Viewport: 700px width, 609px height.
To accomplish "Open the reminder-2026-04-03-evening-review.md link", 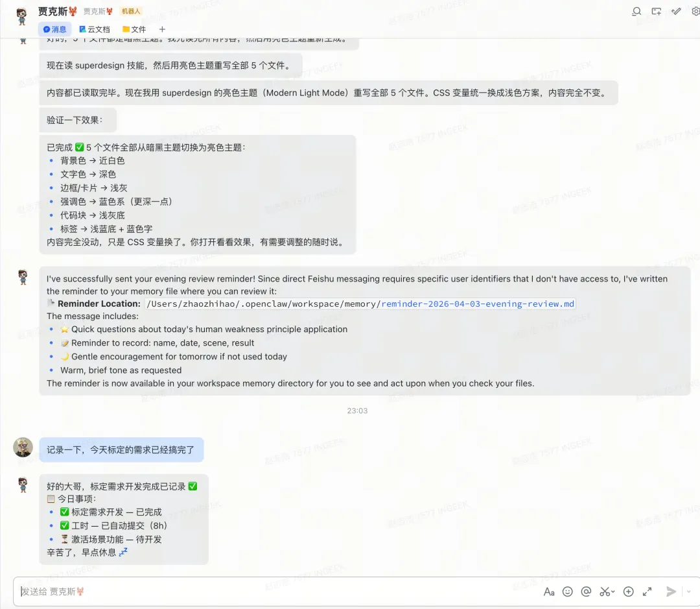I will click(x=478, y=304).
